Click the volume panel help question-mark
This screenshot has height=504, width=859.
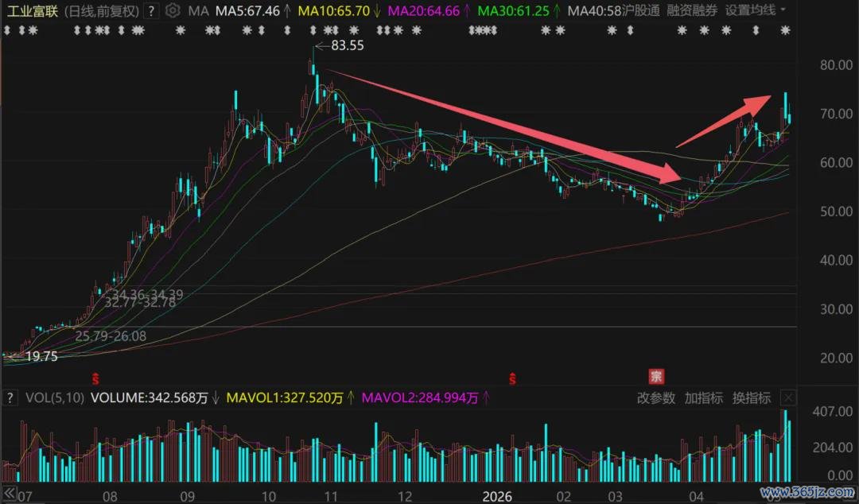point(10,397)
